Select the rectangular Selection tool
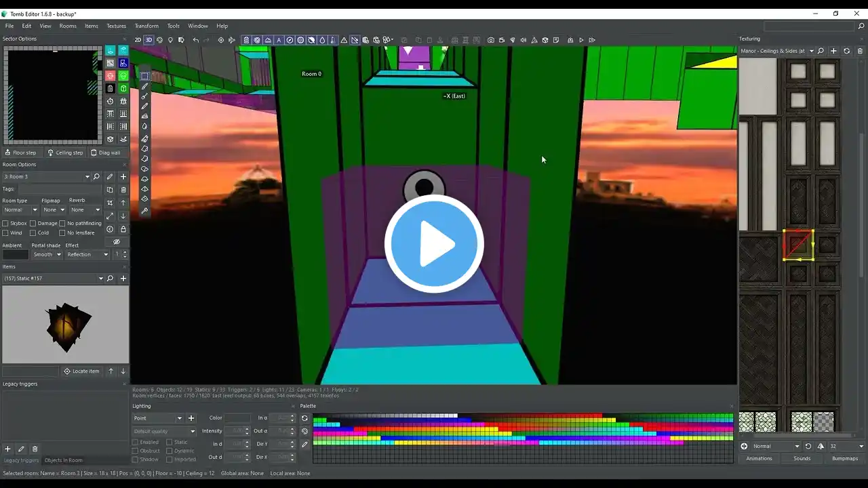Image resolution: width=868 pixels, height=488 pixels. [144, 76]
